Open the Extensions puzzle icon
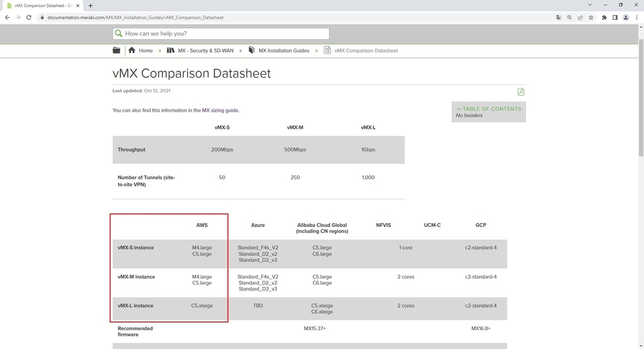 click(605, 17)
